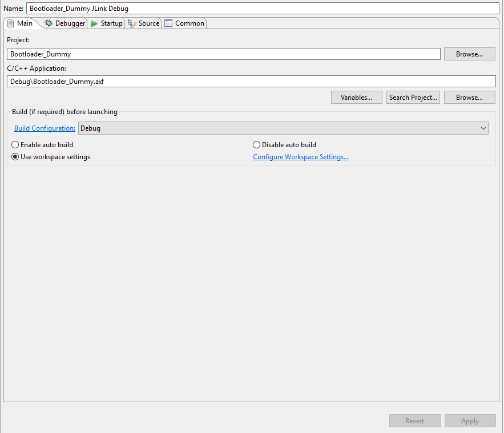Click the Revert button
Screen dimensions: 504x433
tap(414, 421)
